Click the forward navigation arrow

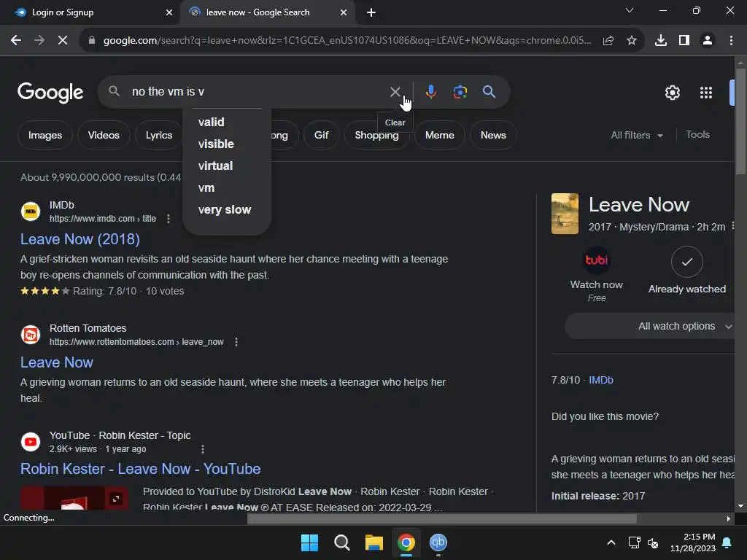tap(39, 41)
